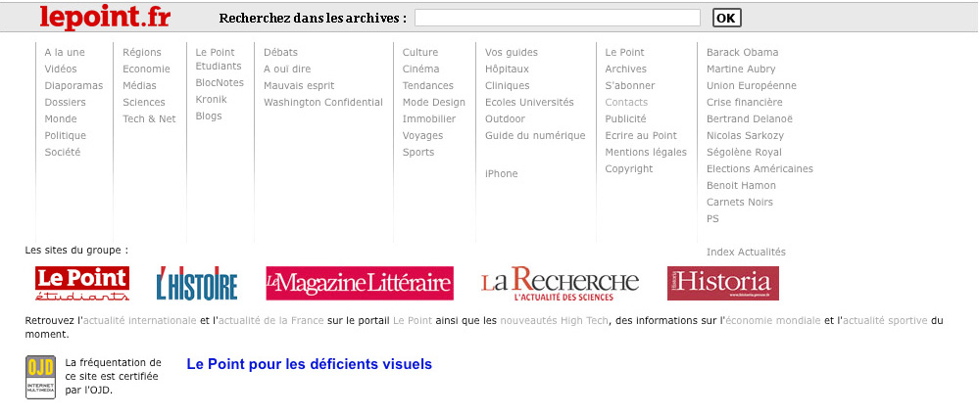The width and height of the screenshot is (980, 416).
Task: Open Ecoles Universités guide
Action: coord(529,103)
